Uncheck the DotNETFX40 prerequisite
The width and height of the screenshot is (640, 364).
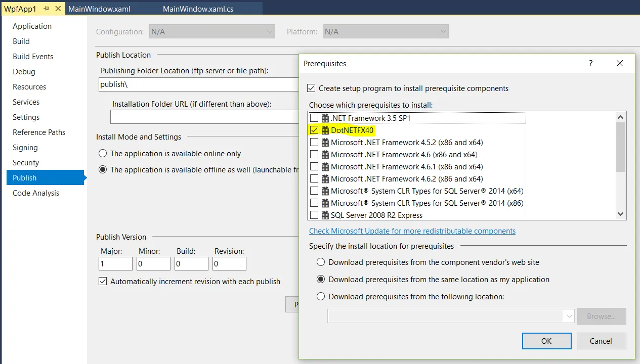pyautogui.click(x=314, y=130)
